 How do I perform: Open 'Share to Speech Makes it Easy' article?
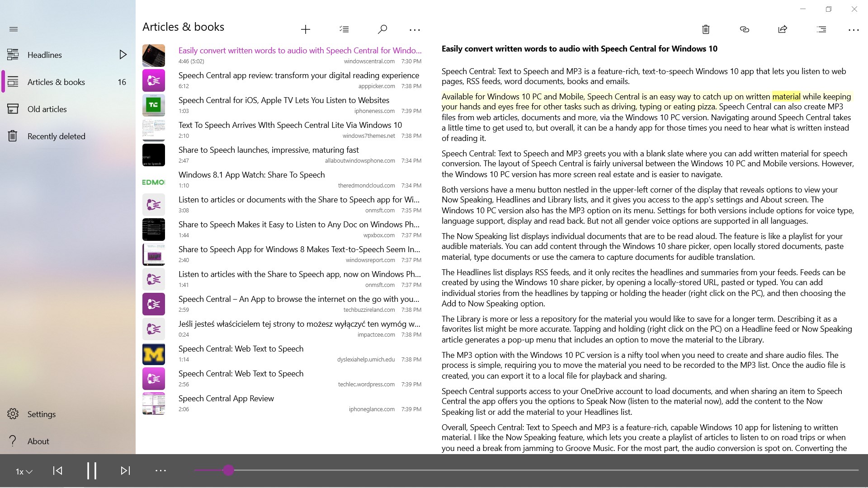[282, 229]
